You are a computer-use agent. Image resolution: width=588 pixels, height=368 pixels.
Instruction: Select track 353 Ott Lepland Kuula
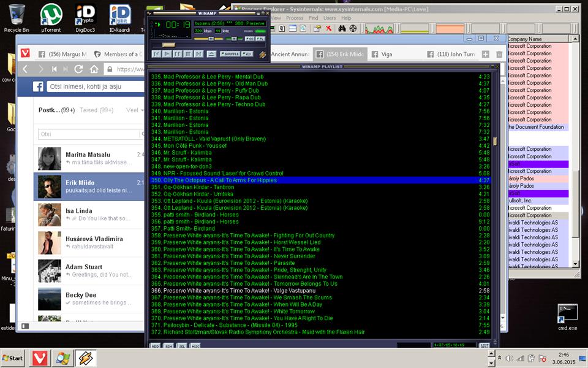click(320, 201)
